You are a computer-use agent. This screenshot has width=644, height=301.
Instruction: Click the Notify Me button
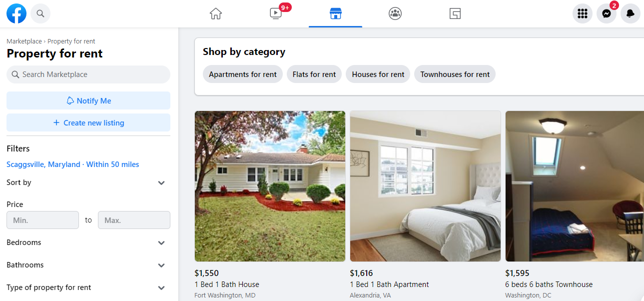pyautogui.click(x=88, y=100)
